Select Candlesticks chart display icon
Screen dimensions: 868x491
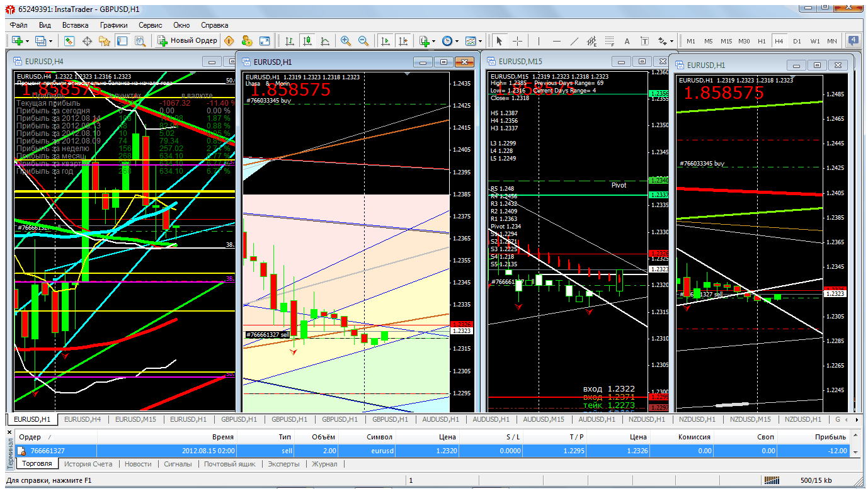coord(307,41)
